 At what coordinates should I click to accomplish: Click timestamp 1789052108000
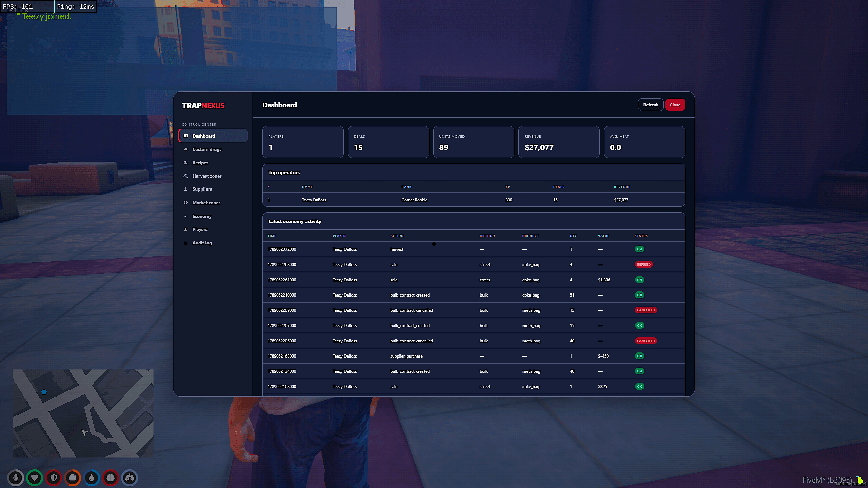pyautogui.click(x=282, y=387)
